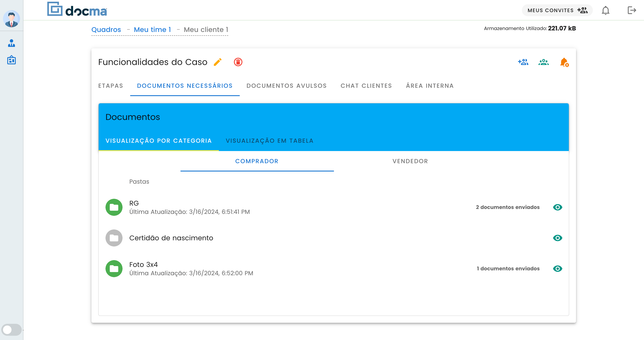This screenshot has height=340, width=644.
Task: Open the Foto 3x4 folder row
Action: tap(334, 269)
